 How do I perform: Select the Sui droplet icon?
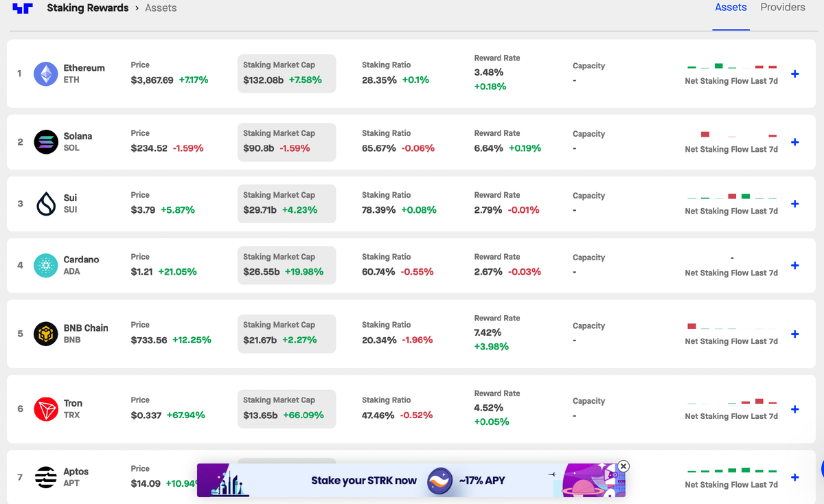pos(46,204)
